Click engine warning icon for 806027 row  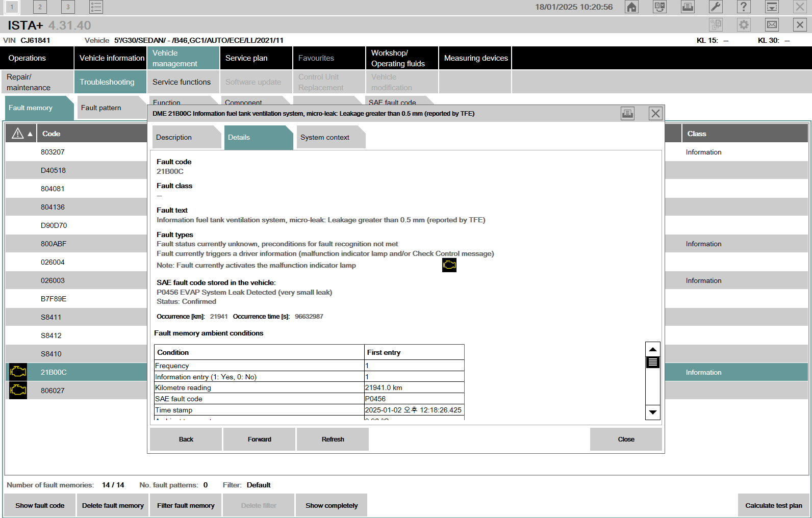[18, 391]
